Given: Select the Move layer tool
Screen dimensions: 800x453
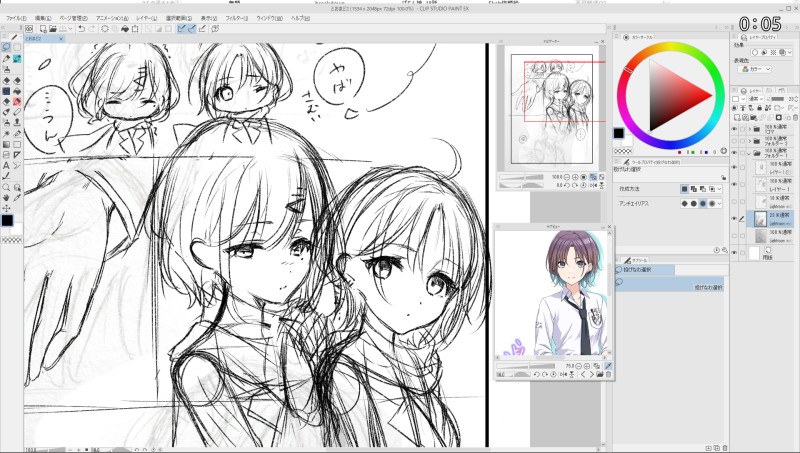Looking at the screenshot, I should [6, 209].
